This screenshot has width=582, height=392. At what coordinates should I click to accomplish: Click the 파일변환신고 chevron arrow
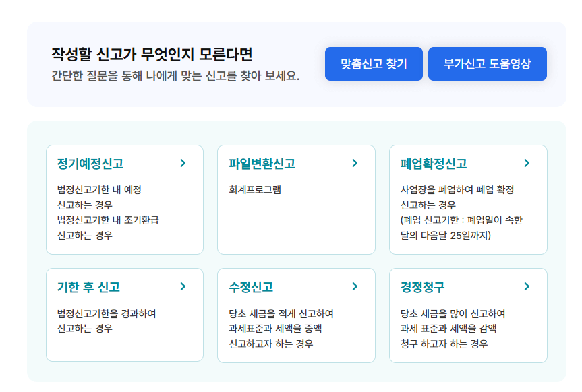pos(354,163)
